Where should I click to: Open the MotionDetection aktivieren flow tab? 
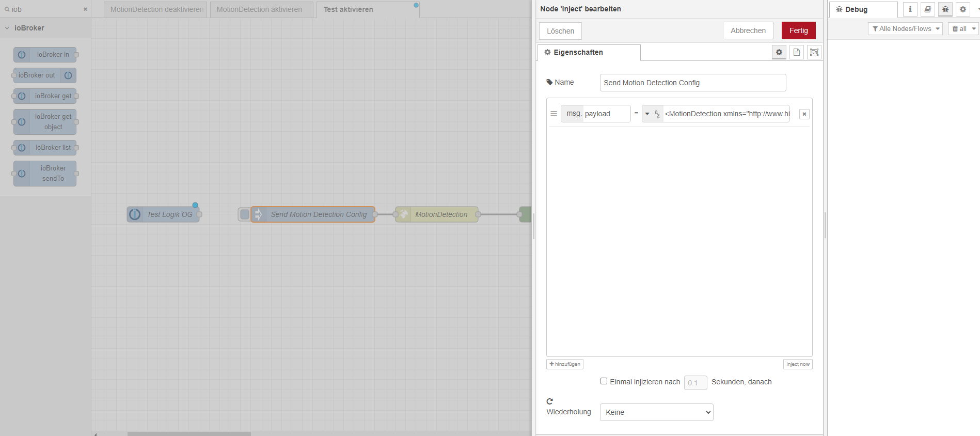262,9
